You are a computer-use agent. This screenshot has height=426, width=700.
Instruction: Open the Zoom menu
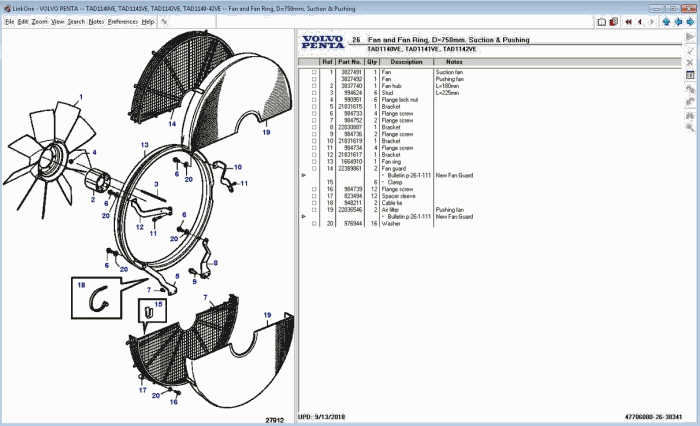39,21
